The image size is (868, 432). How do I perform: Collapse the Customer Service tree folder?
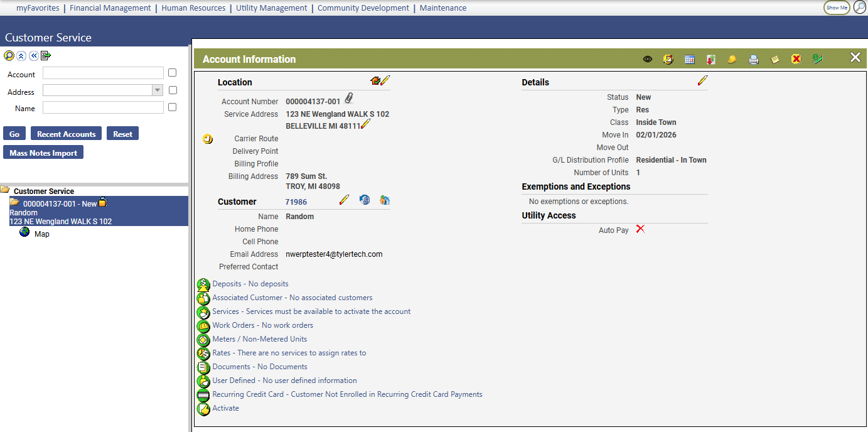tap(5, 190)
